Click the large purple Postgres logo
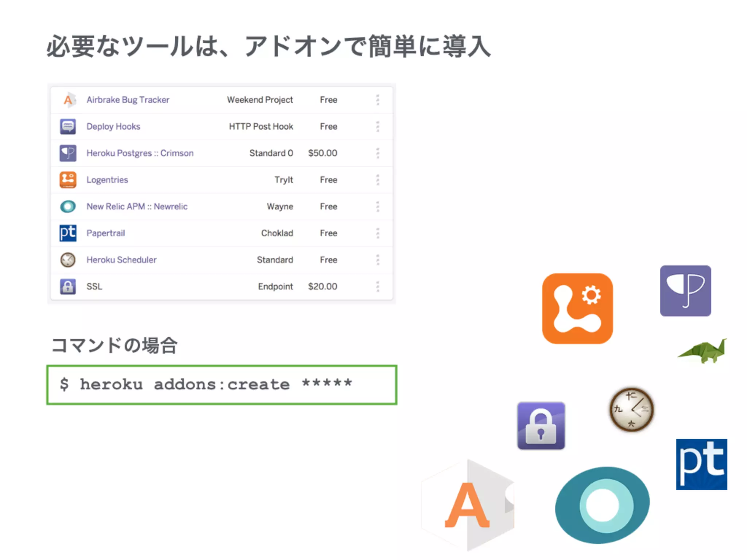The image size is (747, 560). pos(686,291)
